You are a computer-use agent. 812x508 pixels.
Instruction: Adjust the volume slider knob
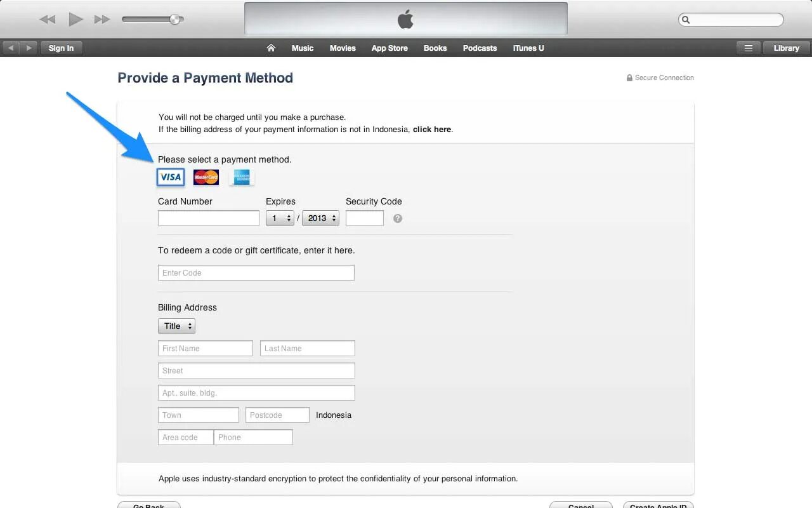tap(174, 20)
